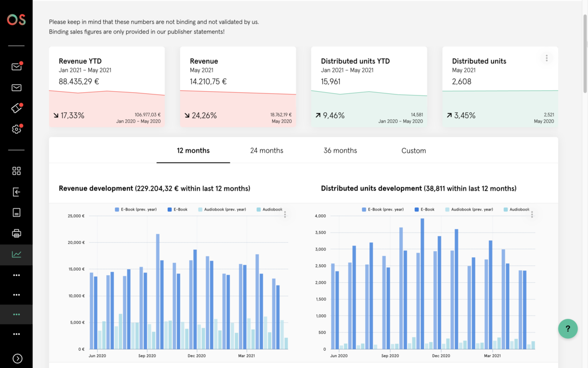The width and height of the screenshot is (588, 368).
Task: Switch to the 36 months tab
Action: (x=340, y=151)
